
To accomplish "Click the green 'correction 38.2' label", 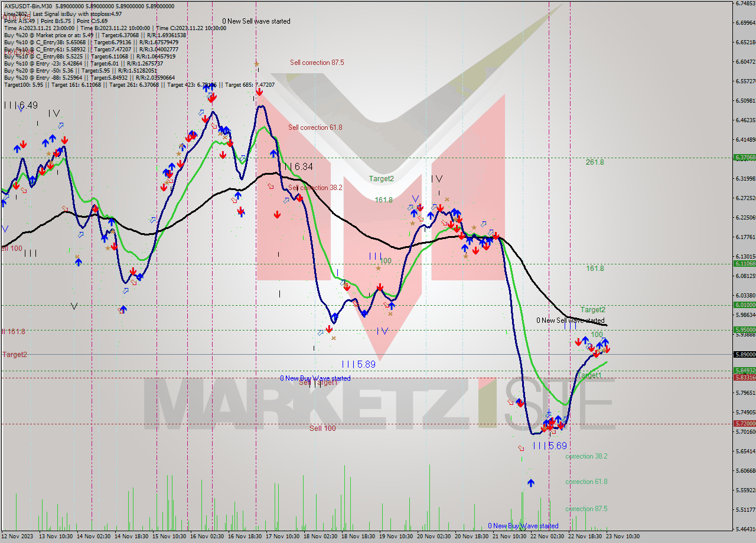I will [586, 456].
